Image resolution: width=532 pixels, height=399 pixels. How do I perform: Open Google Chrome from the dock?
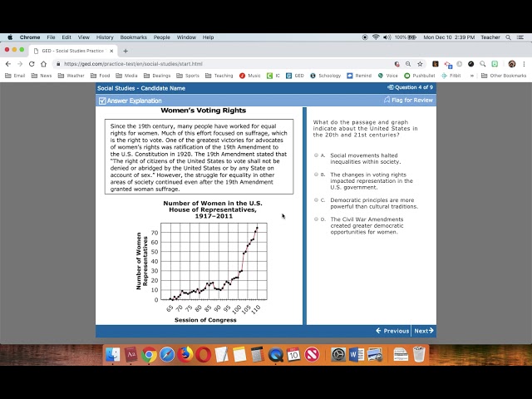point(149,355)
